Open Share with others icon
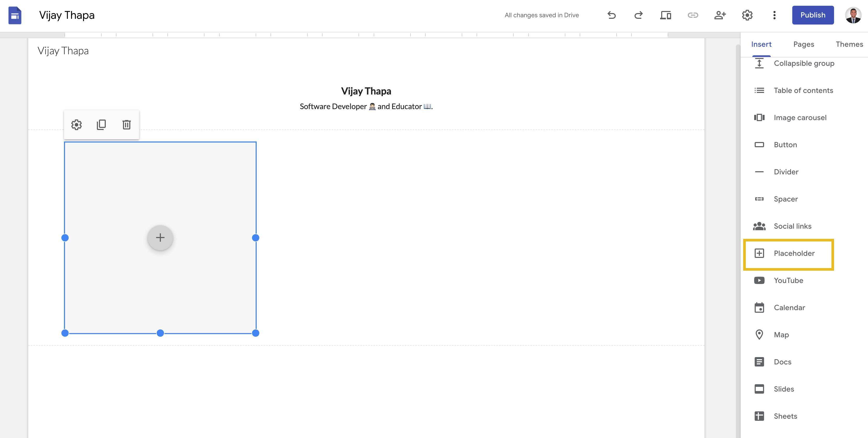The width and height of the screenshot is (868, 438). 720,15
